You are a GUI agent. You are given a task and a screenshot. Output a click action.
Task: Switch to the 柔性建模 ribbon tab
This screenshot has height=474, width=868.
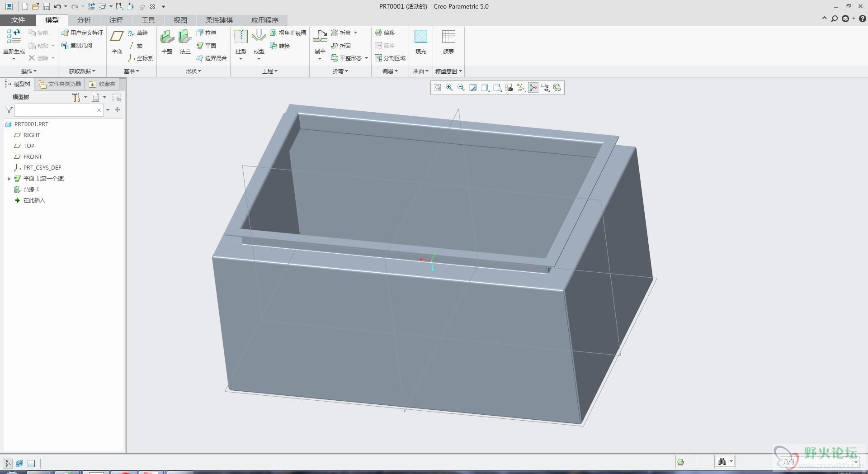coord(219,20)
